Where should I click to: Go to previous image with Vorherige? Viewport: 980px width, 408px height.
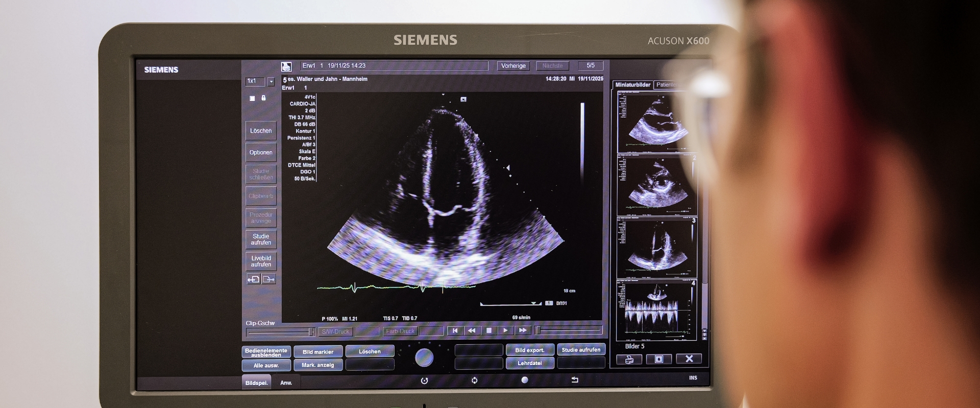(513, 66)
